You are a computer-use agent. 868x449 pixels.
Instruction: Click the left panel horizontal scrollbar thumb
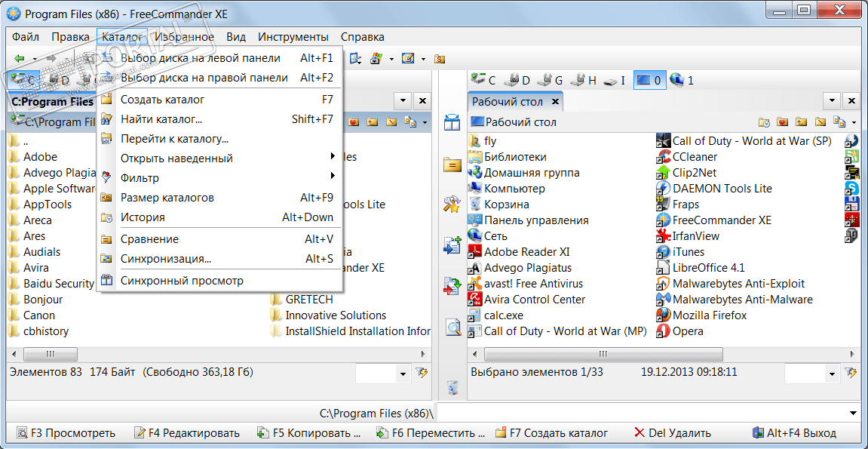tap(51, 354)
